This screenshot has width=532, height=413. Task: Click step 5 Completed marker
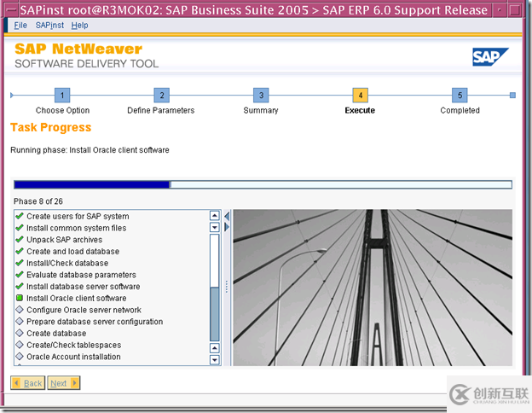[460, 95]
